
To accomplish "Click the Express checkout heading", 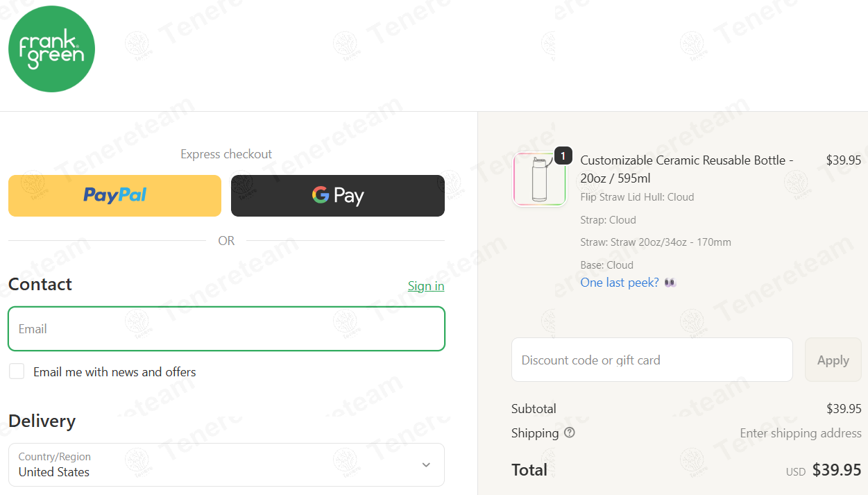I will [x=226, y=154].
